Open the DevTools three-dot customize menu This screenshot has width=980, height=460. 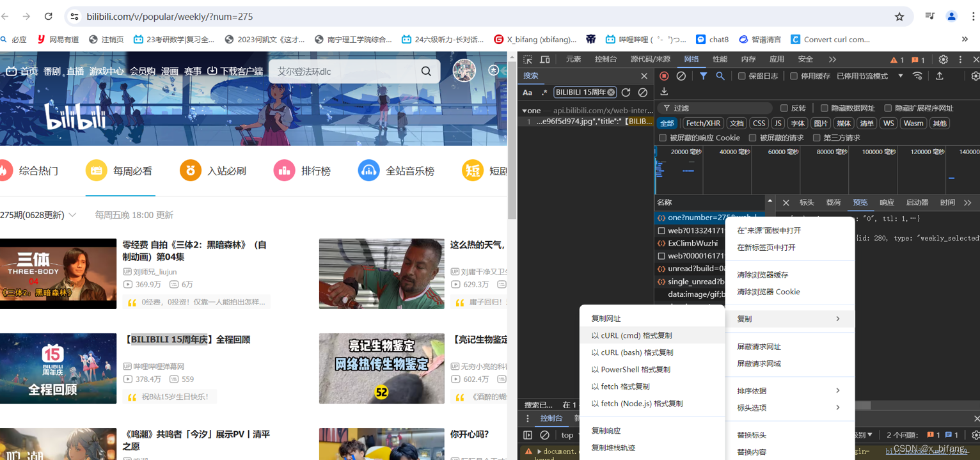960,59
